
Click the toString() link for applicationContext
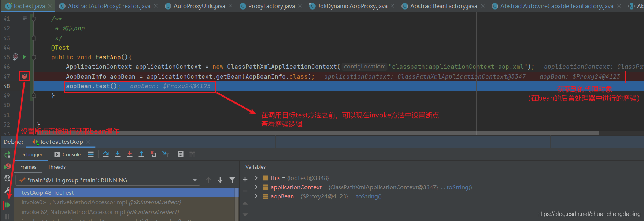click(x=459, y=187)
